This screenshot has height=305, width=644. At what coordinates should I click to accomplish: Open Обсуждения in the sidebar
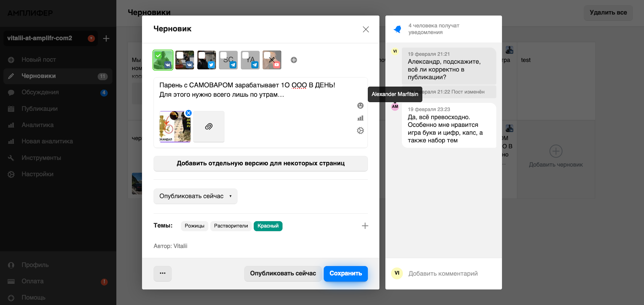point(58,92)
